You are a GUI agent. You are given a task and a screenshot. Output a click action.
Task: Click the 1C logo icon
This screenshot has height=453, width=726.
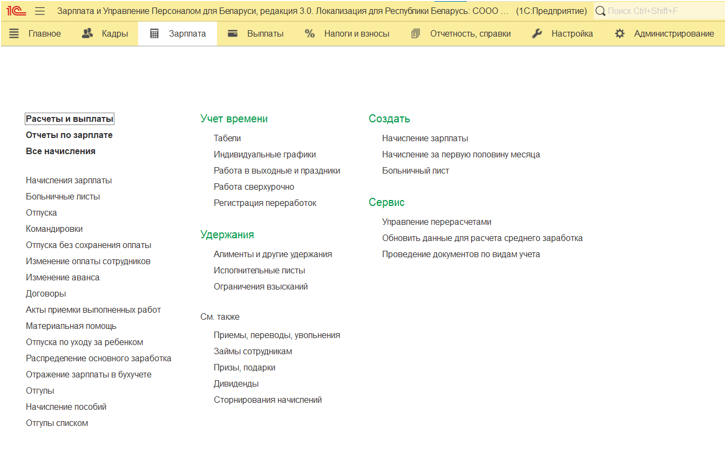click(16, 11)
